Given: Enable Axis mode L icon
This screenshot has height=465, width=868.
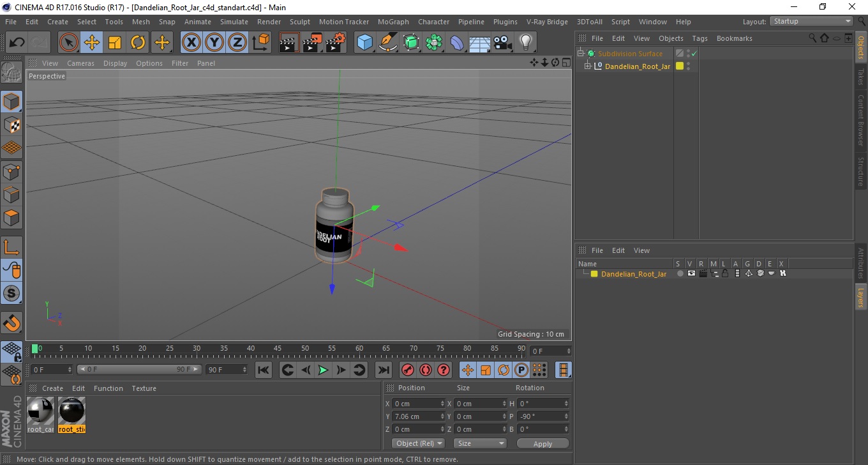Looking at the screenshot, I should (x=11, y=247).
